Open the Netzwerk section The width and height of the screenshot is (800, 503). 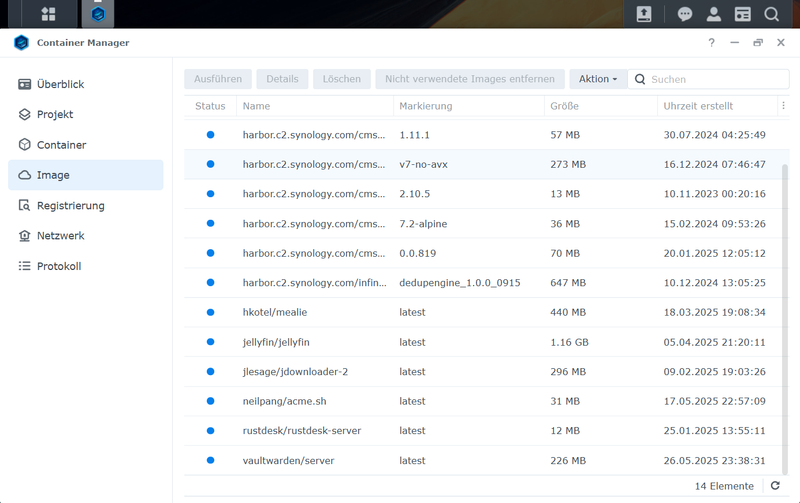tap(86, 236)
